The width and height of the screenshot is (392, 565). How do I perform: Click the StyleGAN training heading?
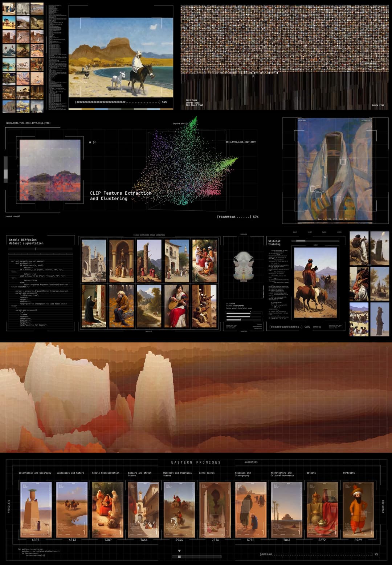click(274, 243)
